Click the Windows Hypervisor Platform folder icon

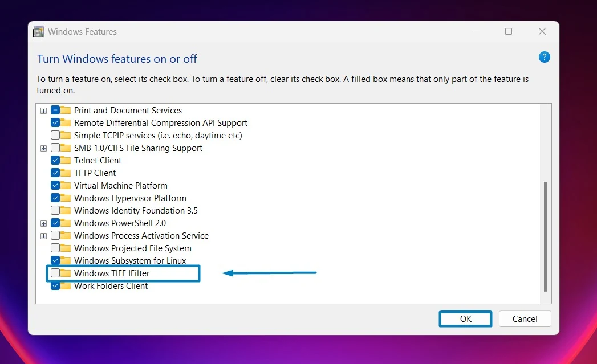pyautogui.click(x=66, y=198)
